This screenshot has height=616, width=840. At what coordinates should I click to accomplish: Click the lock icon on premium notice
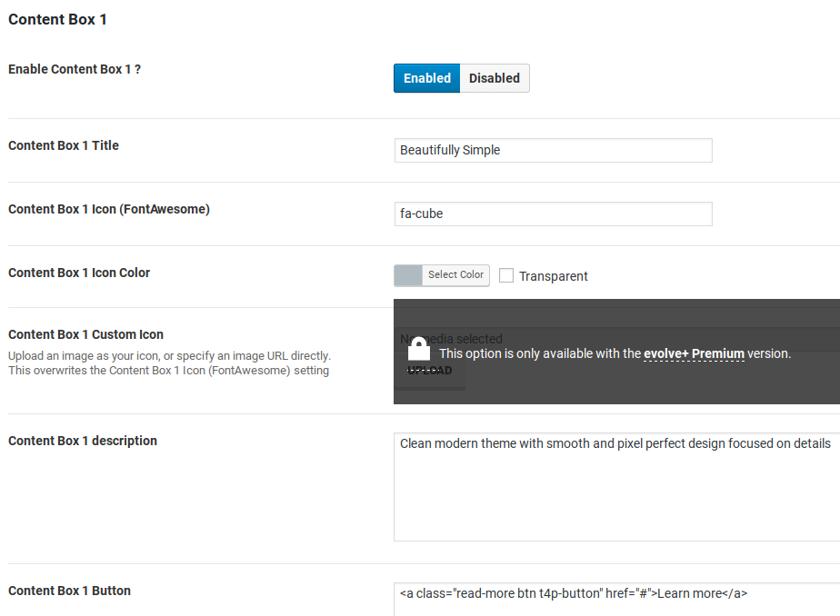tap(419, 349)
